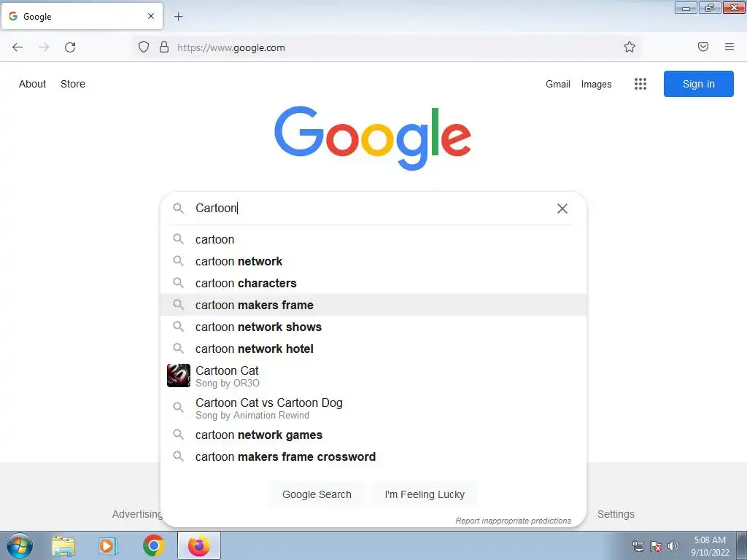Open the volume control in tray
Screen dimensions: 747x560
point(673,546)
